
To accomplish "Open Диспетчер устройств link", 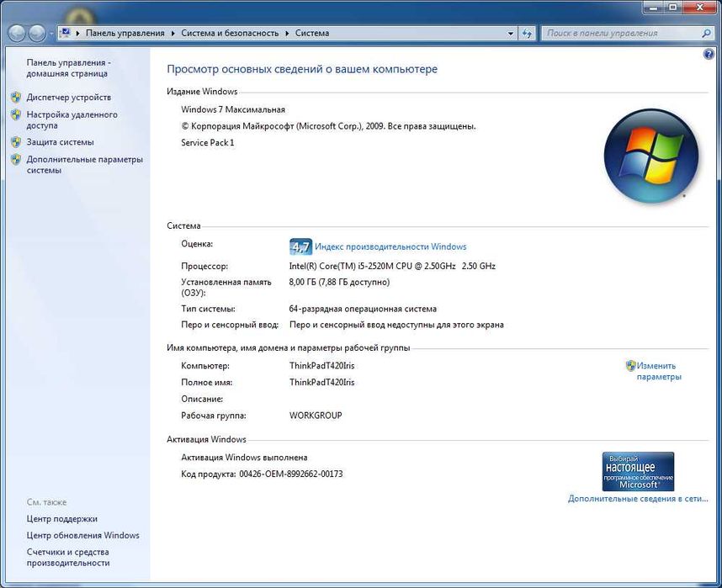I will (69, 97).
